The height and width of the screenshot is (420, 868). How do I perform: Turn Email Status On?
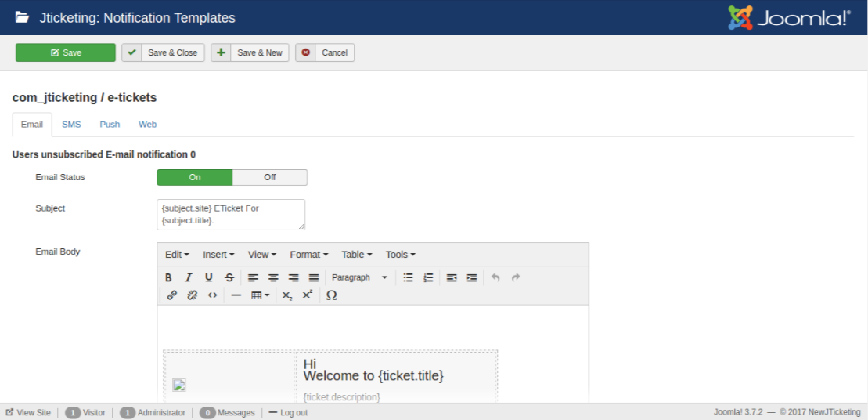195,177
